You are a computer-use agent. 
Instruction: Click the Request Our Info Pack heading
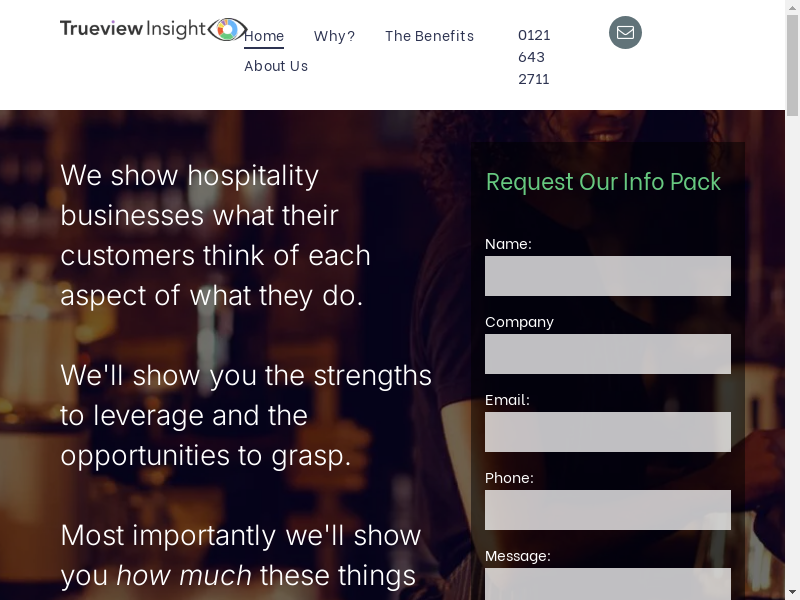click(603, 182)
